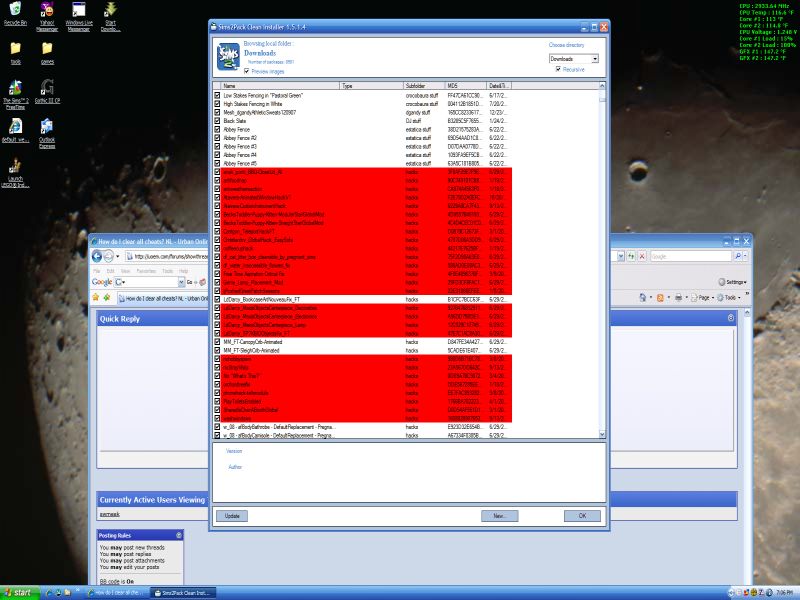Sort the list by Subfolder column header
The image size is (800, 600).
tap(424, 86)
